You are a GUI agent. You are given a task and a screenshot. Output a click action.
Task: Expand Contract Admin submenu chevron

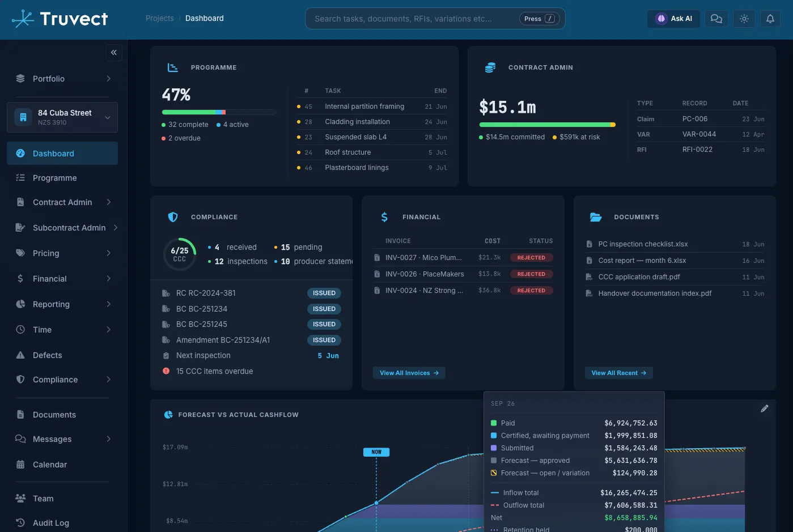(108, 202)
